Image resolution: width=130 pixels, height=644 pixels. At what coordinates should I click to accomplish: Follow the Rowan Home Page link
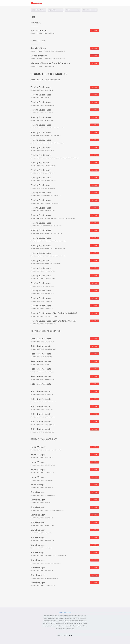click(65, 612)
